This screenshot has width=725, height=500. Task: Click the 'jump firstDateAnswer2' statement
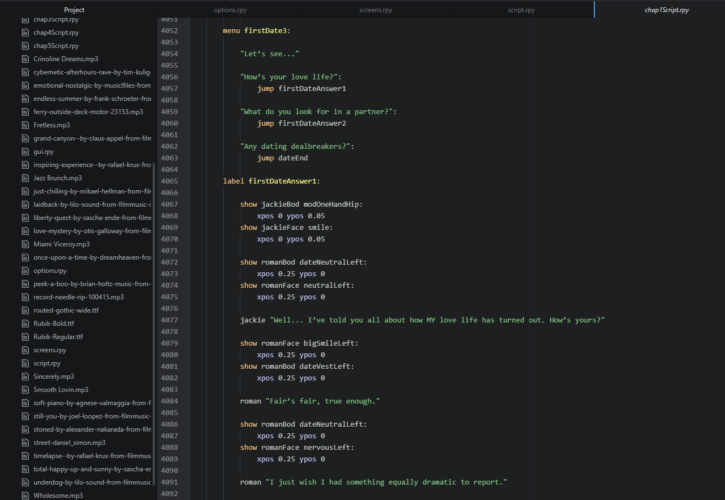pyautogui.click(x=301, y=123)
